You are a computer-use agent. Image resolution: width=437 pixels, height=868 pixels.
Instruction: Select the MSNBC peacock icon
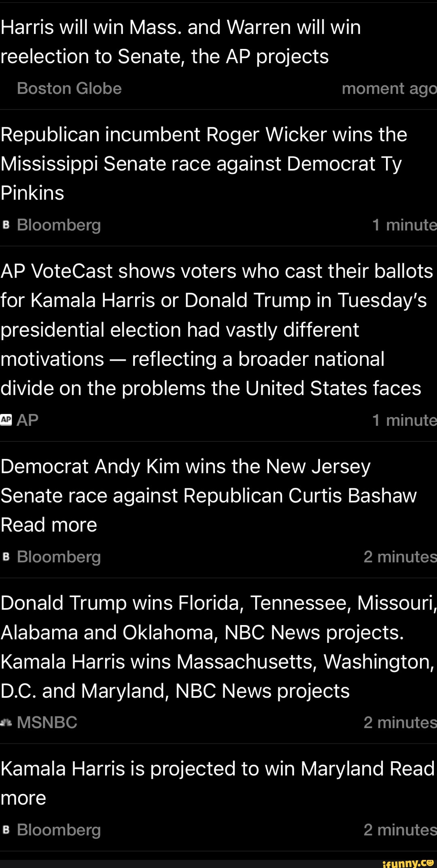pyautogui.click(x=6, y=722)
